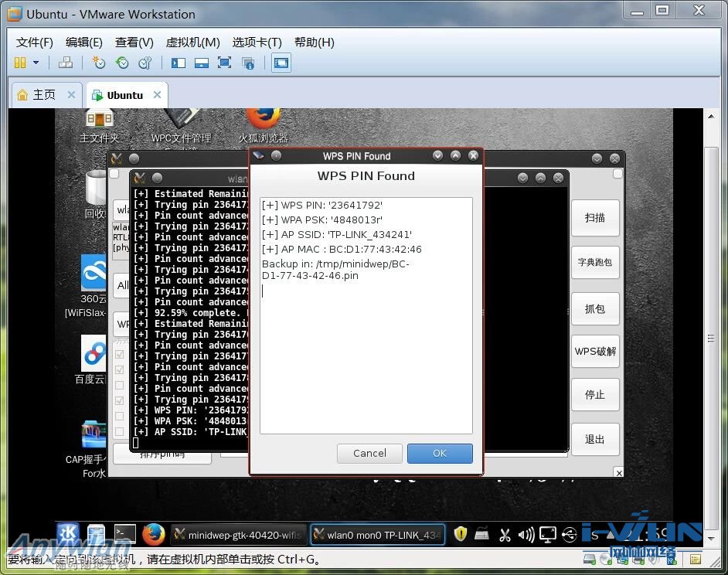Click the full screen icon
Image resolution: width=728 pixels, height=575 pixels.
coord(224,63)
